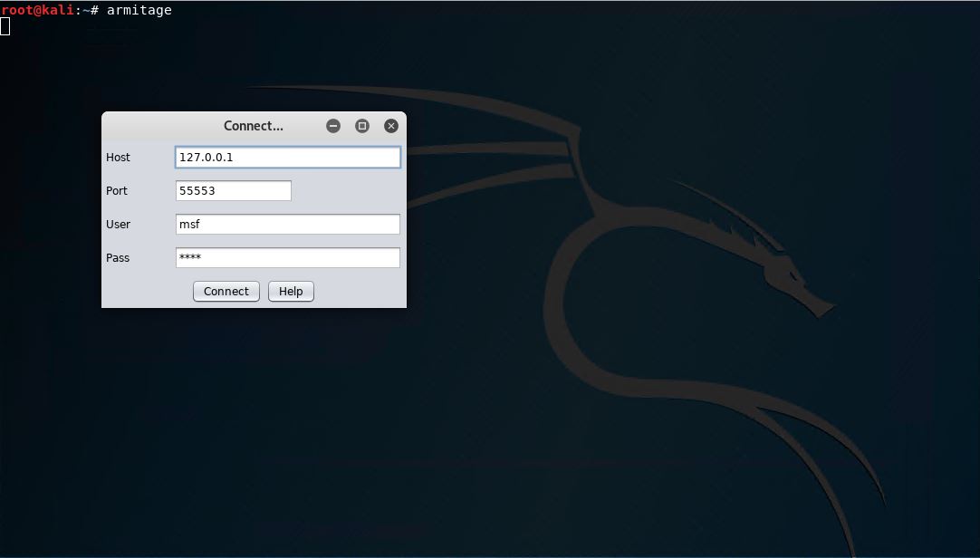Select the Port field with 55553
This screenshot has width=980, height=558.
[233, 190]
